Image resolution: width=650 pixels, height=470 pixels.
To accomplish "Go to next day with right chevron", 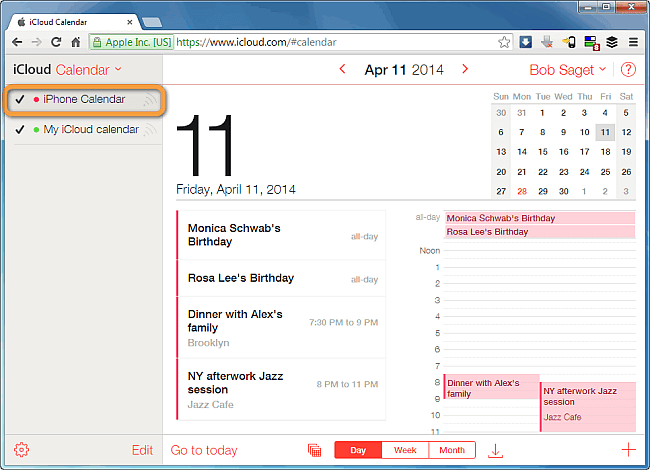I will pyautogui.click(x=465, y=69).
